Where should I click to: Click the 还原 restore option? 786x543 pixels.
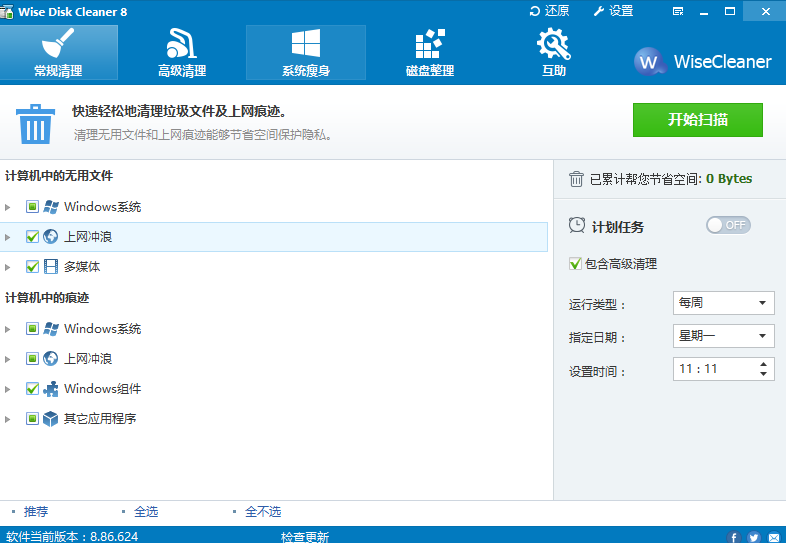click(x=549, y=11)
